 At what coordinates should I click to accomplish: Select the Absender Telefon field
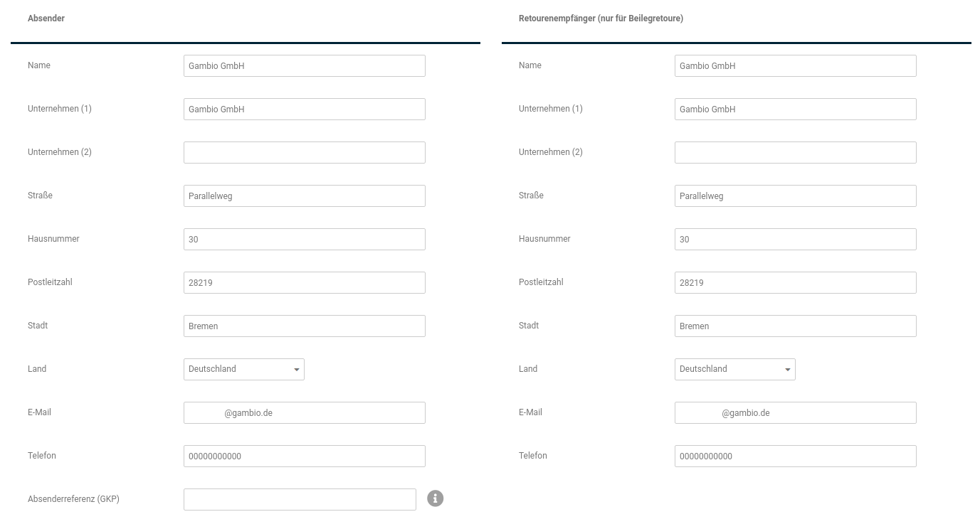pyautogui.click(x=305, y=456)
